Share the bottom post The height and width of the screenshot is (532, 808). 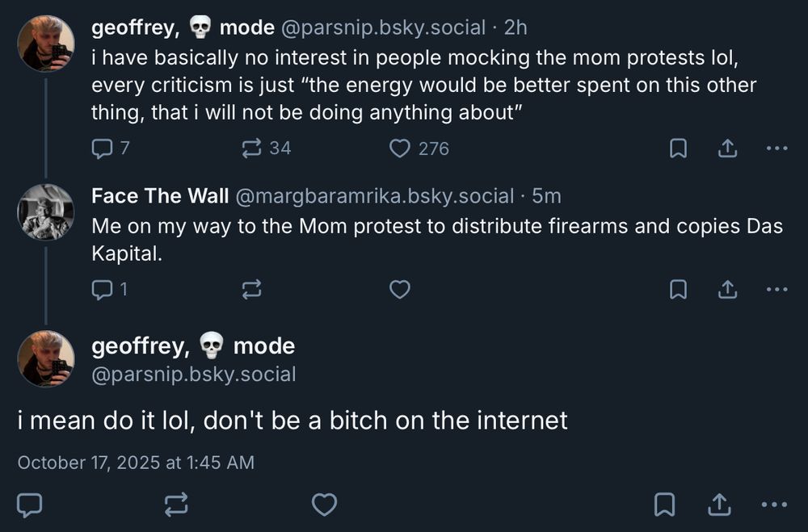(719, 505)
